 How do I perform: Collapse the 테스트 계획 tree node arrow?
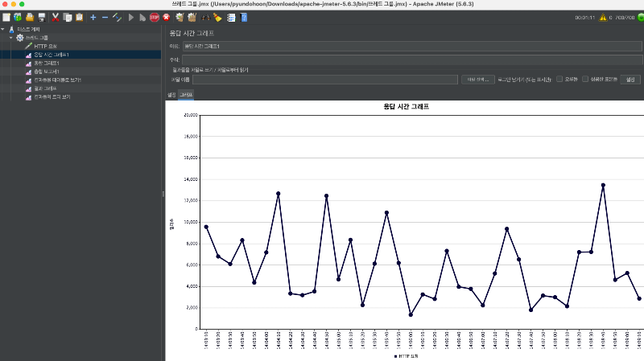click(x=3, y=29)
